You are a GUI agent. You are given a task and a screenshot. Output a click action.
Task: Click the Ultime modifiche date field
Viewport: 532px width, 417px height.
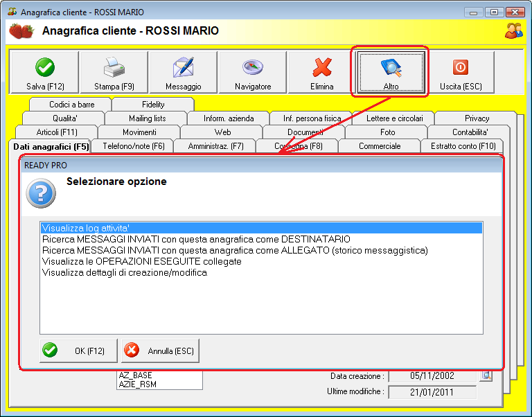pyautogui.click(x=432, y=392)
